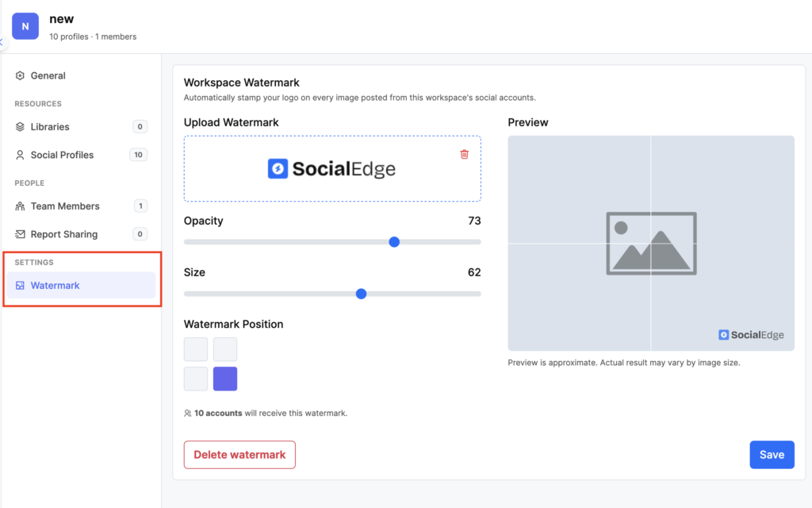Image resolution: width=812 pixels, height=508 pixels.
Task: Click the 'RESOURCES' sidebar header
Action: tap(38, 104)
